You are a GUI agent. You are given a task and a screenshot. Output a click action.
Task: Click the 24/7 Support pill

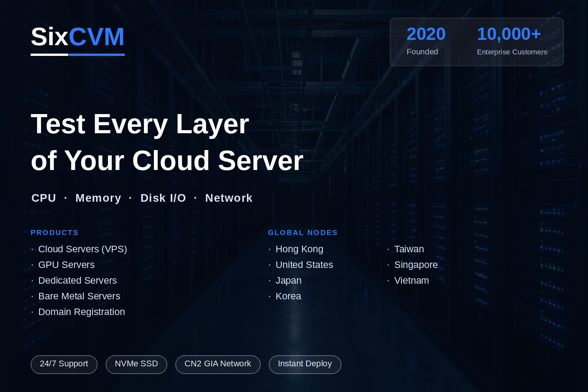pyautogui.click(x=64, y=364)
